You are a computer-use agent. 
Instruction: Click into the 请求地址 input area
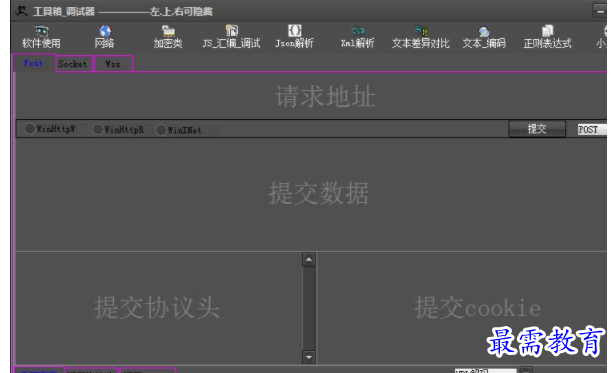pyautogui.click(x=311, y=96)
